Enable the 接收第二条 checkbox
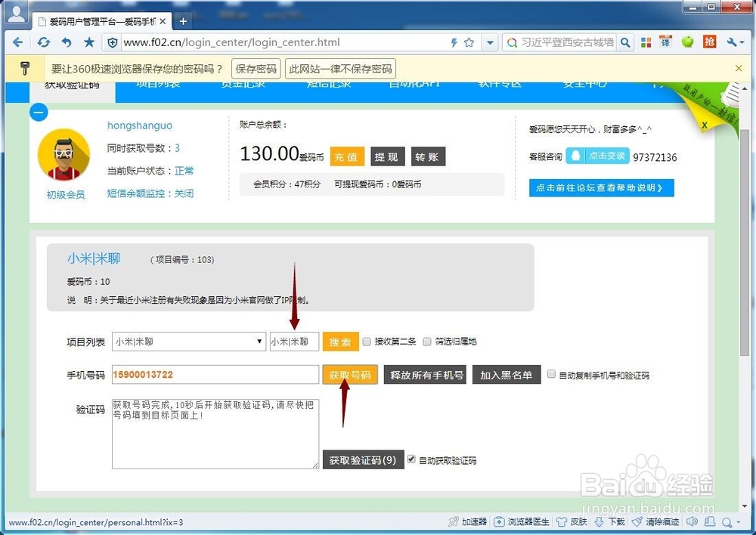The image size is (756, 535). 366,341
